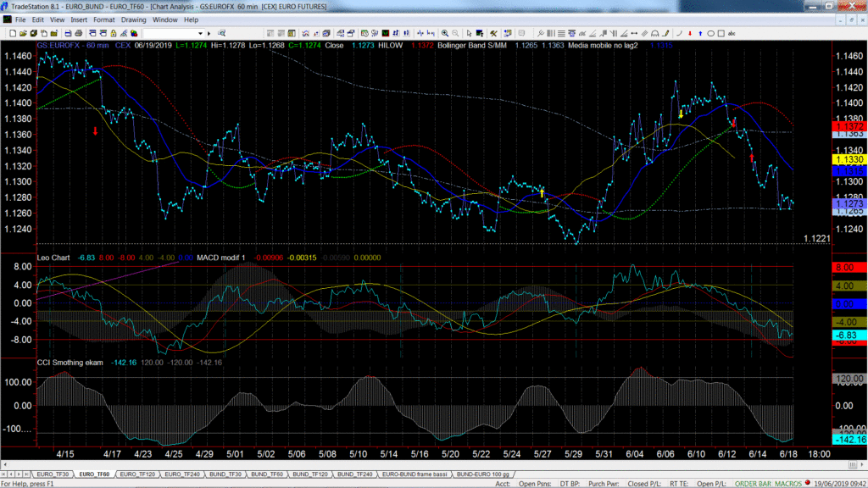Open the Insert menu

[x=79, y=20]
